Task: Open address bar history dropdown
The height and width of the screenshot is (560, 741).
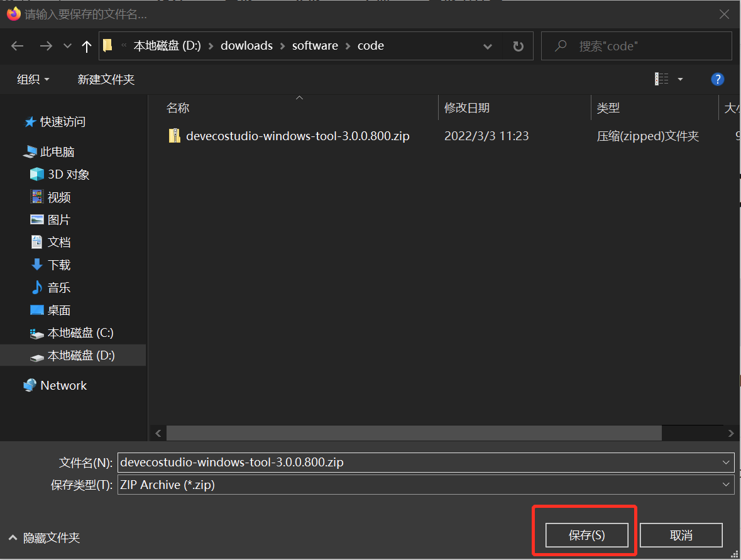Action: point(488,47)
